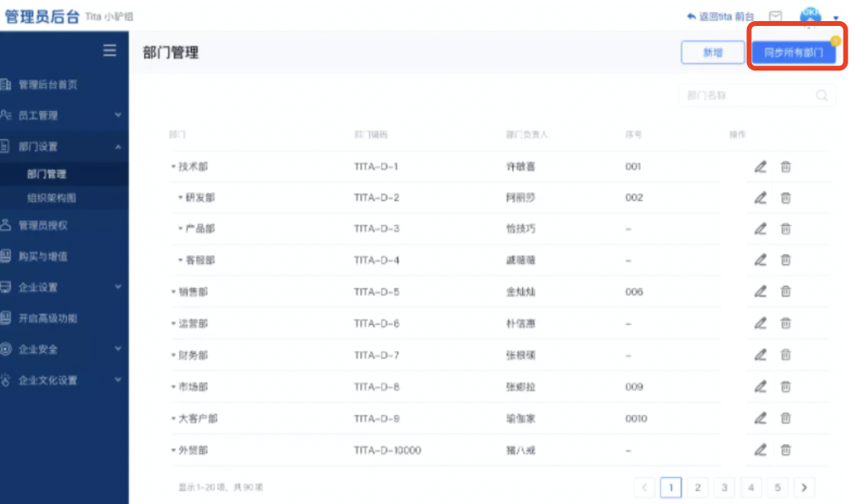Viewport: 854px width, 504px height.
Task: Delete the 技术部 row with trash icon
Action: pos(785,167)
